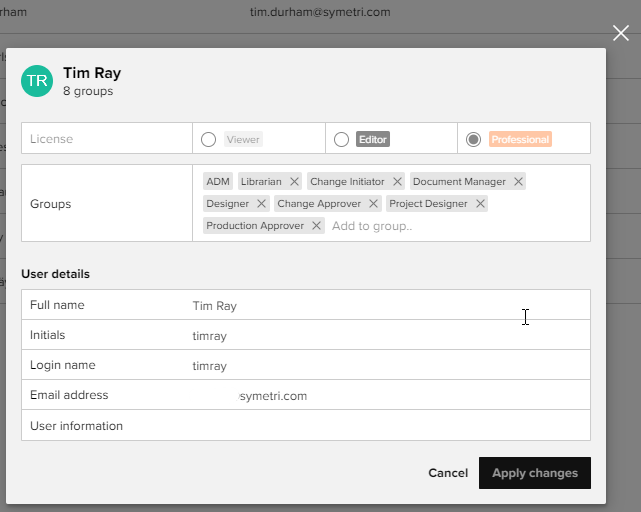The image size is (641, 512).
Task: Click the Librarian group label
Action: [261, 182]
